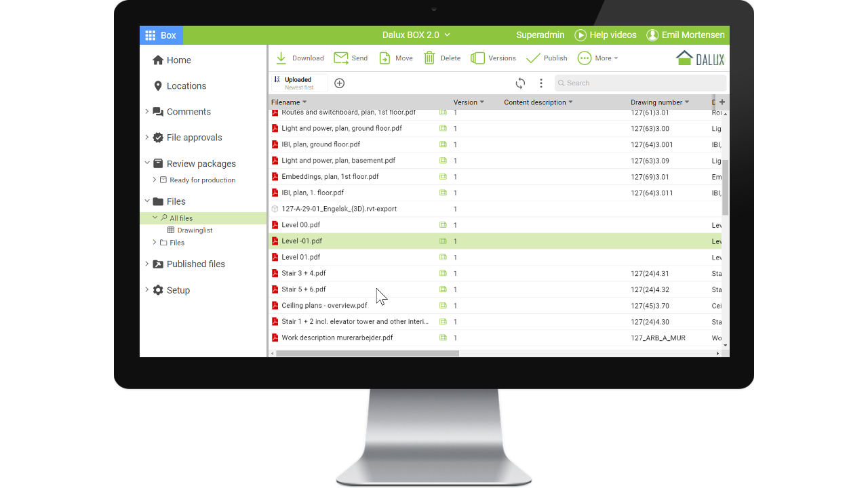Click the Download icon in toolbar
The width and height of the screenshot is (868, 488).
point(281,58)
